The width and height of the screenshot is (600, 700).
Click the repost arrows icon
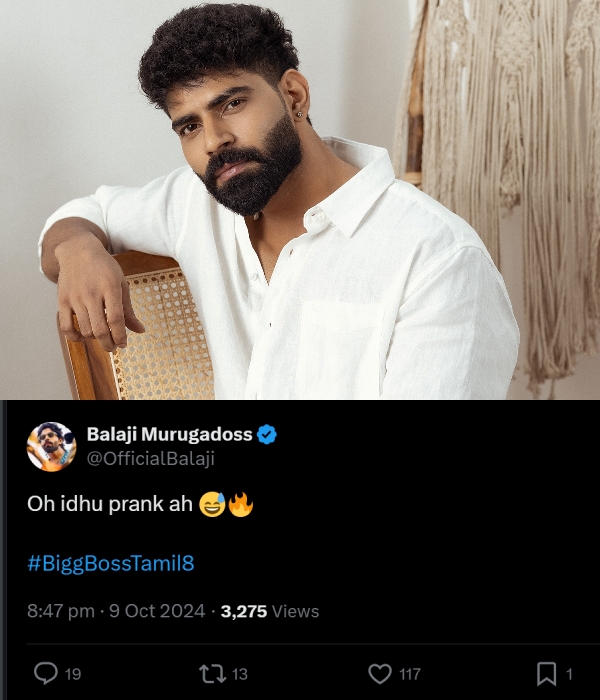click(212, 673)
